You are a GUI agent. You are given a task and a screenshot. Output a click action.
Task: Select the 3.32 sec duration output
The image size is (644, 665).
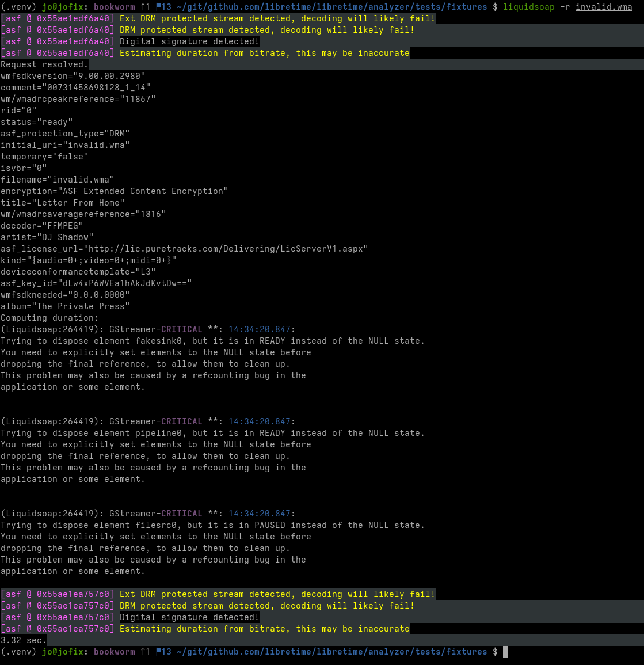24,640
